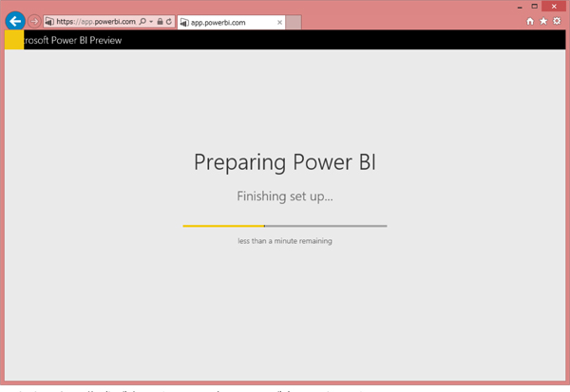
Task: Click the Power BI favicon in address bar
Action: (49, 22)
